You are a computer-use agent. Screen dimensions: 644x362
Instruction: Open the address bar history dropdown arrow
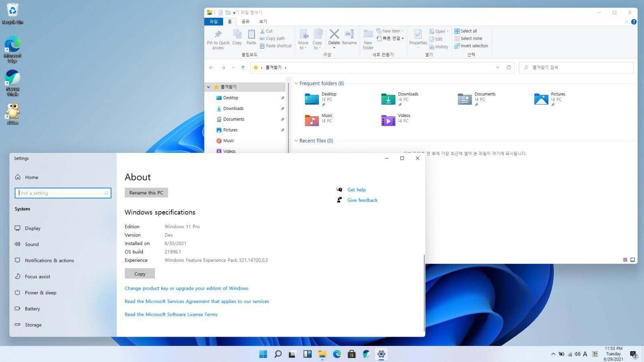click(497, 68)
